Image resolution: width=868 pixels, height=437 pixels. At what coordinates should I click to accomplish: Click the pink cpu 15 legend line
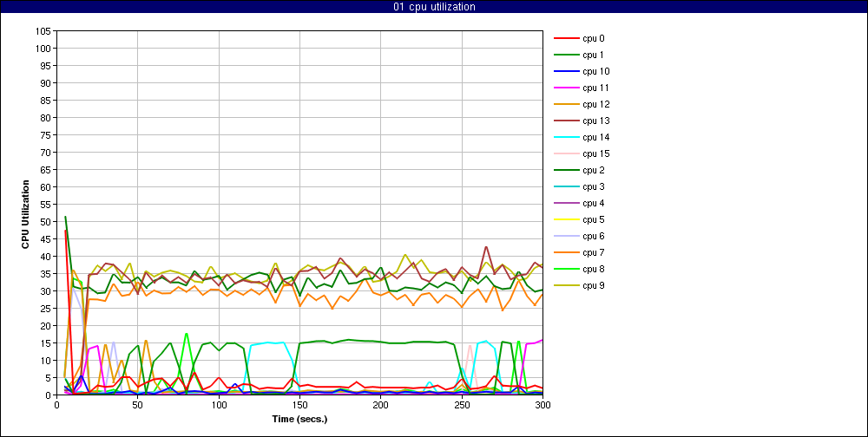tap(566, 153)
